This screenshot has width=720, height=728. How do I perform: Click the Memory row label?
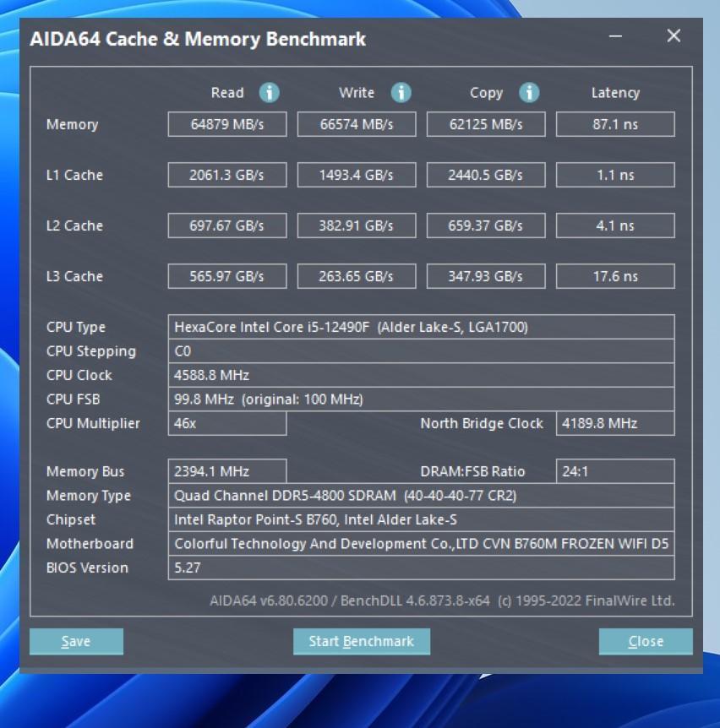point(72,124)
